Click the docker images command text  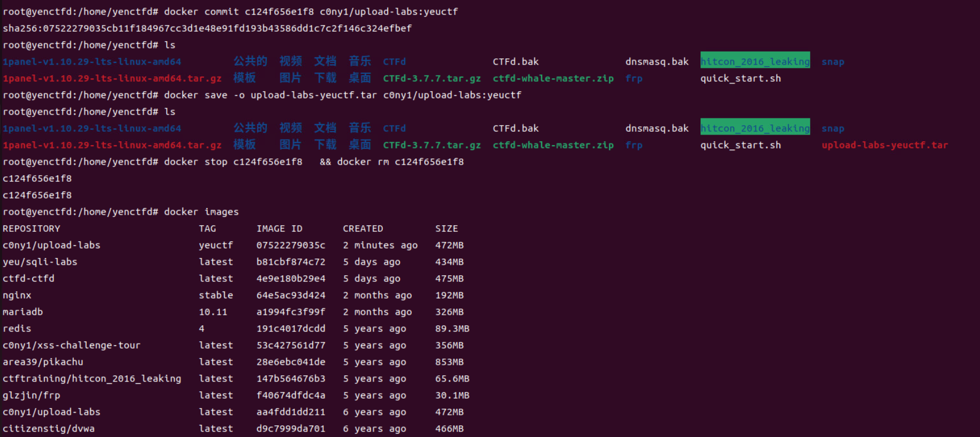click(201, 212)
